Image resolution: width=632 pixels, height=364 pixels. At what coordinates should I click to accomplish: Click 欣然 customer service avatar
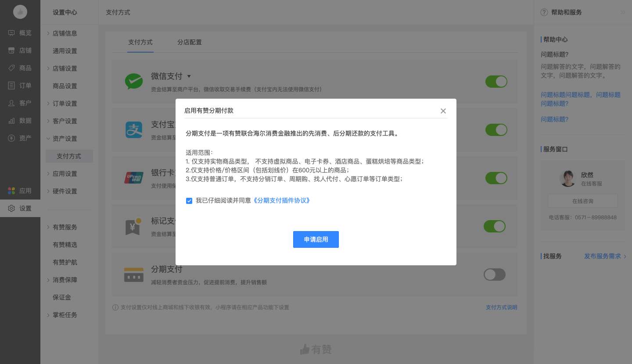tap(567, 178)
